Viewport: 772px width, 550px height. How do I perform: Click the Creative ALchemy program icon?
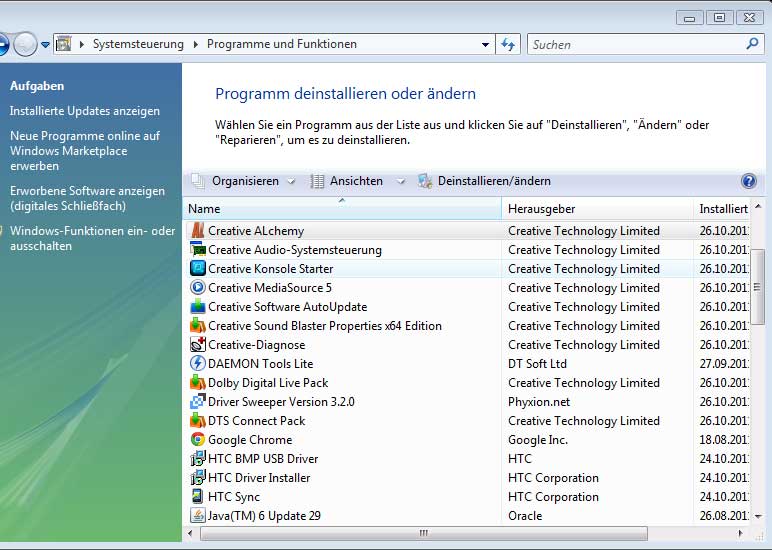point(197,230)
